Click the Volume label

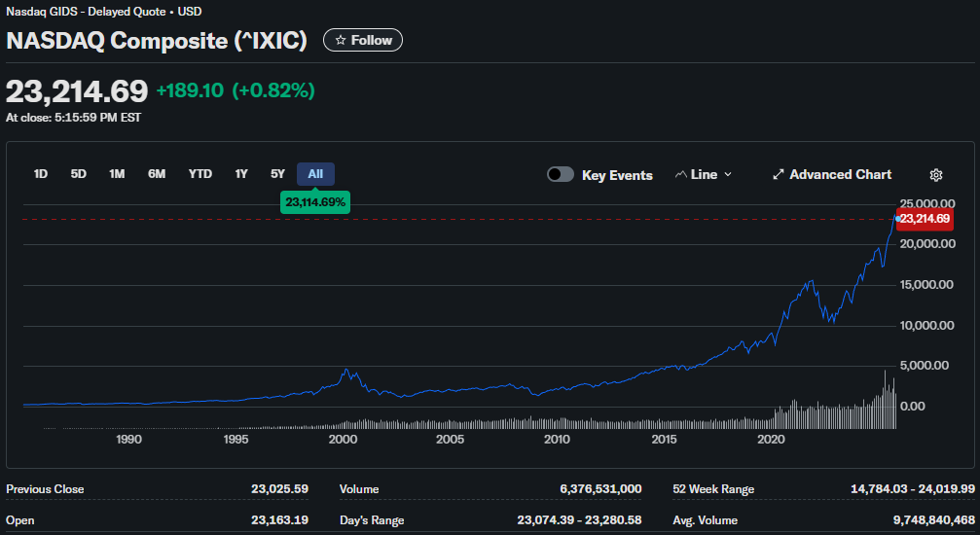[359, 489]
